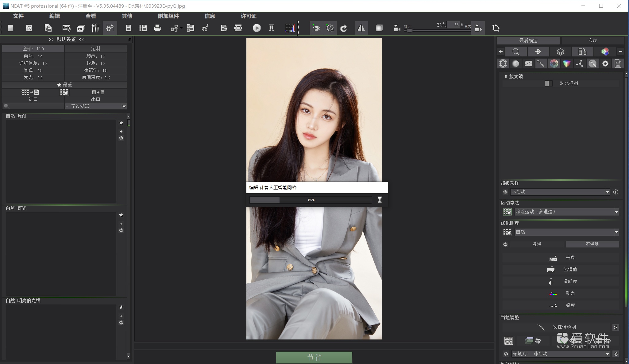Click the gears settings icon in toolbar
Viewport: 629px width, 364px height.
110,28
